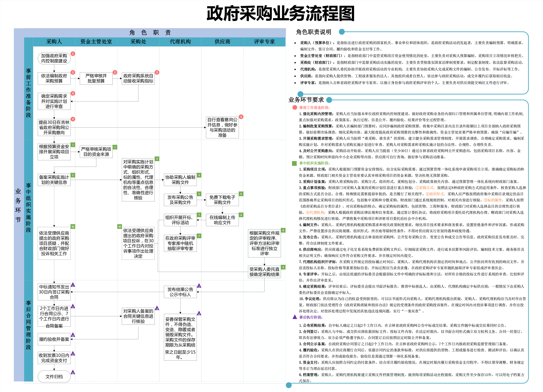Click the 1. 强化采购内控管理 requirement text
Screen dimensions: 543x392
411,117
